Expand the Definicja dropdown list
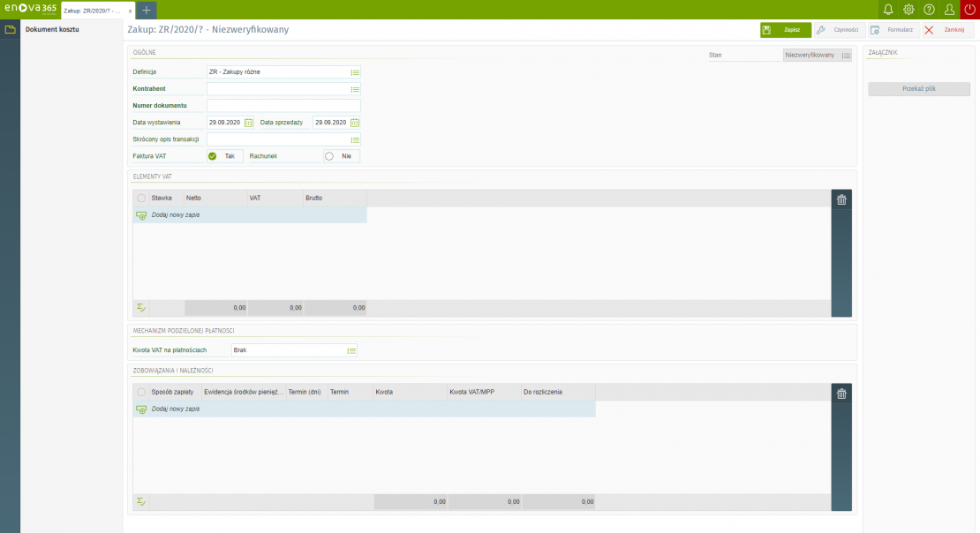This screenshot has height=533, width=980. pos(355,72)
